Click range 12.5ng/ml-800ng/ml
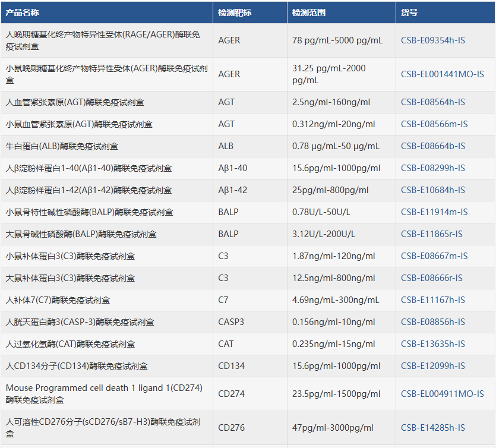 point(333,278)
